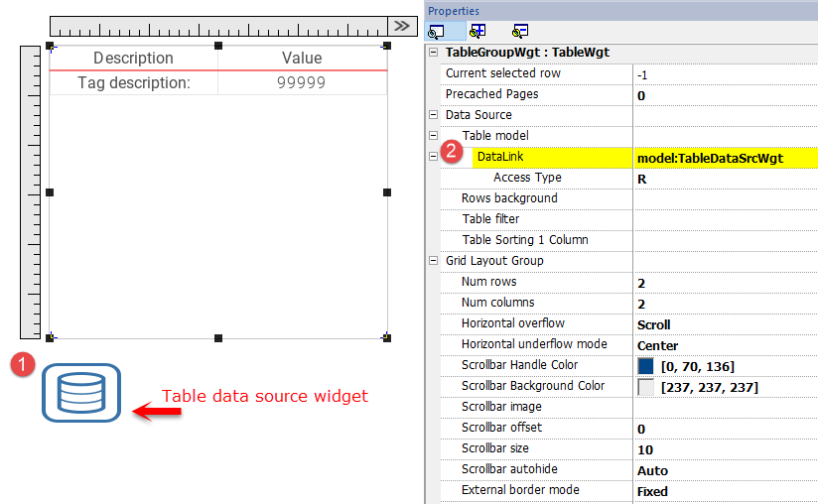
Task: Click the third Properties toolbar icon
Action: pos(520,31)
